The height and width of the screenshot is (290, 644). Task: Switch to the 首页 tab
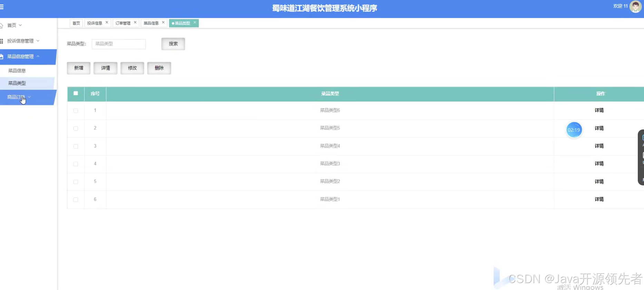click(76, 23)
